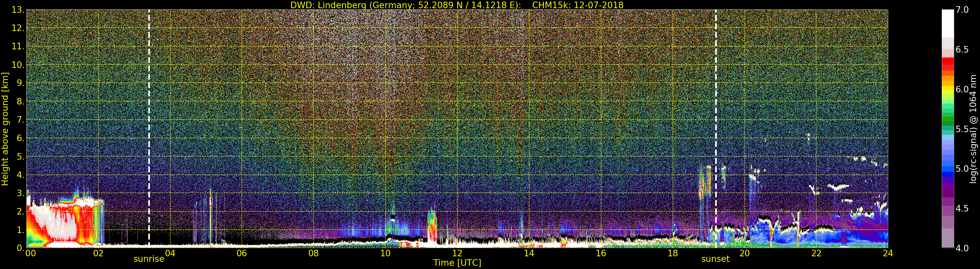Click the "6.5" colorbar tick label
Screen dimensions: 980x269
pos(962,50)
